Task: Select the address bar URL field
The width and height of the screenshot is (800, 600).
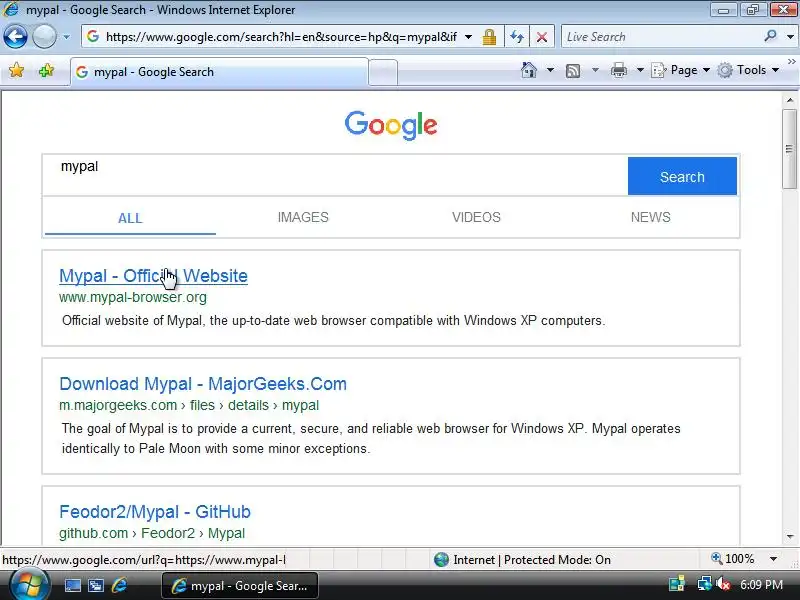Action: (x=281, y=37)
